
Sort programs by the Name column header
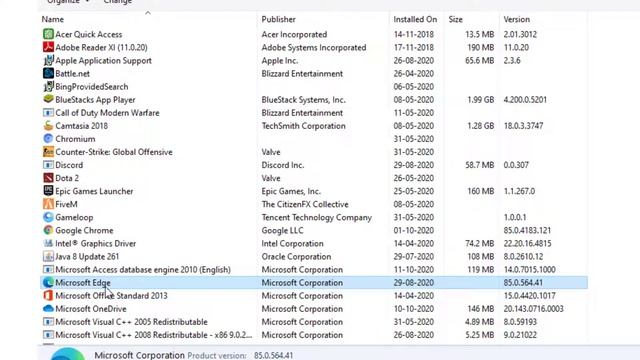[53, 19]
